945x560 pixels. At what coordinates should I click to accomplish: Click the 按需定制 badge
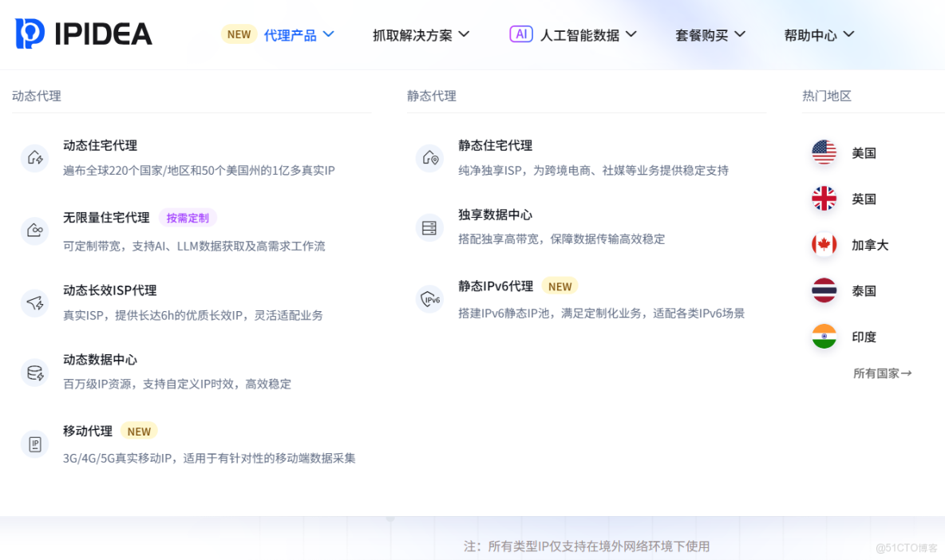click(x=188, y=218)
